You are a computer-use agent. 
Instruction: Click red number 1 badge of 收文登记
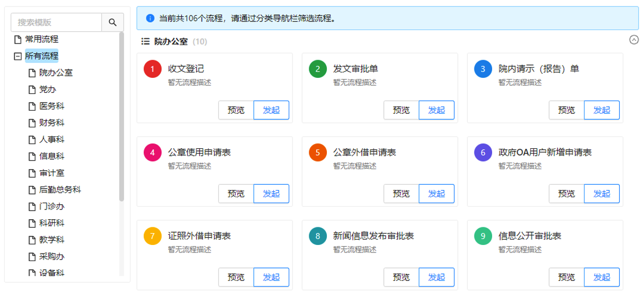152,69
